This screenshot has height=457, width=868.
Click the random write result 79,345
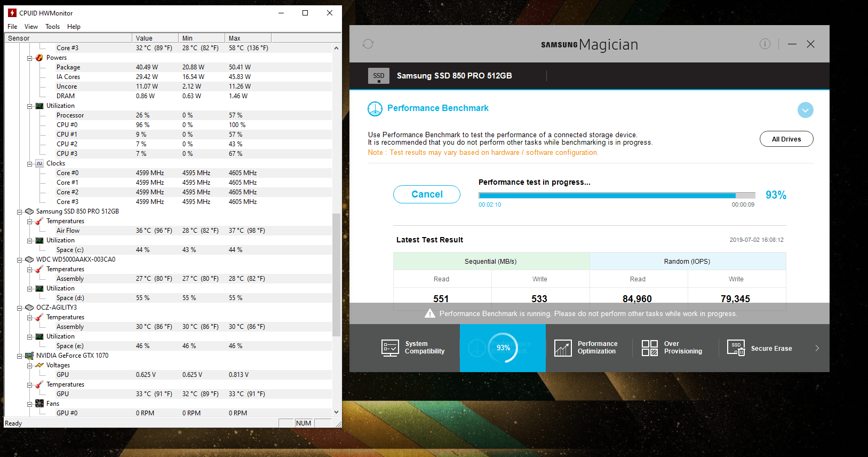coord(735,298)
